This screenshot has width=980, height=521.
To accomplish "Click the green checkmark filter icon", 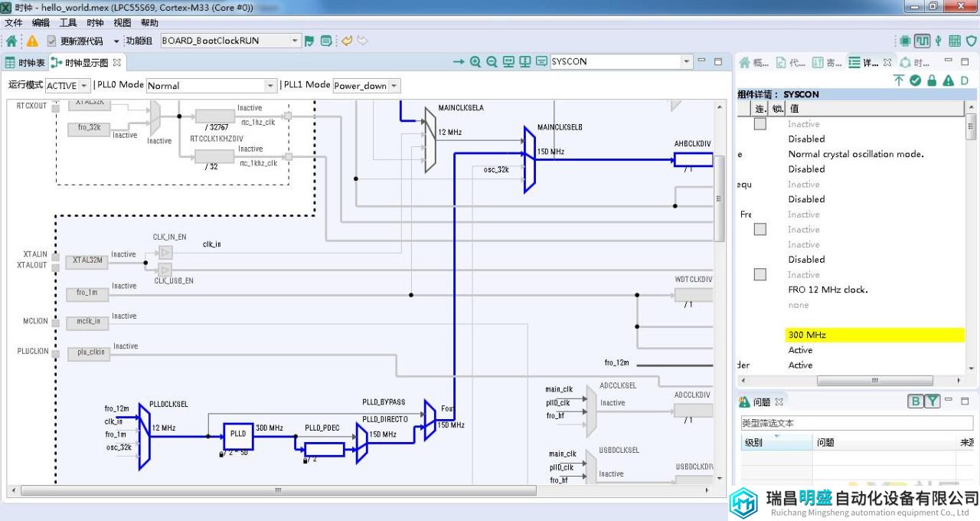I will (x=916, y=80).
